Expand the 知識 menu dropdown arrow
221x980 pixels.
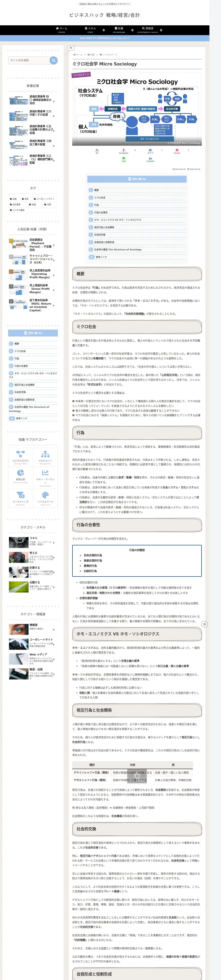point(132,30)
